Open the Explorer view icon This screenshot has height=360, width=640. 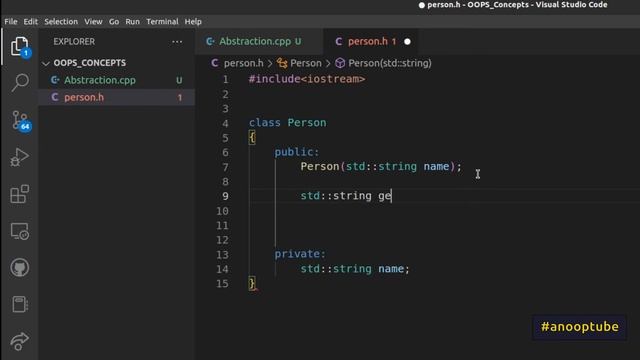pyautogui.click(x=19, y=46)
